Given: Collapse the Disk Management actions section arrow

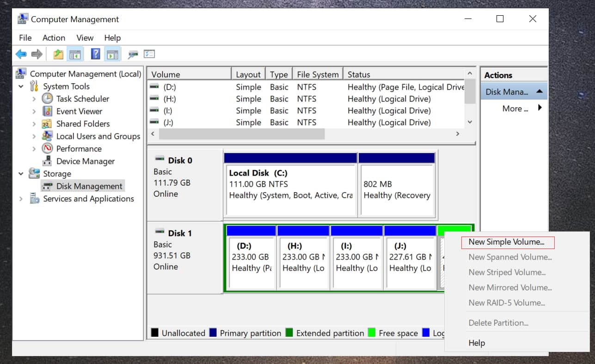Looking at the screenshot, I should pyautogui.click(x=539, y=91).
